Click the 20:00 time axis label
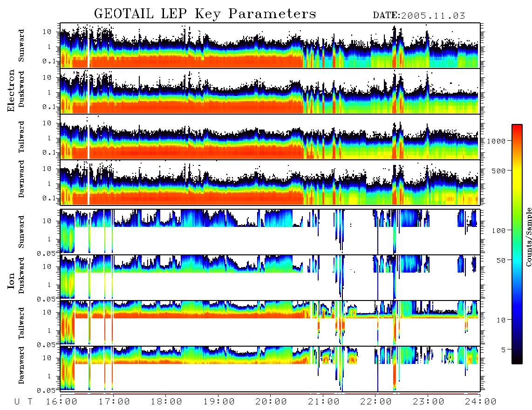 click(x=272, y=402)
